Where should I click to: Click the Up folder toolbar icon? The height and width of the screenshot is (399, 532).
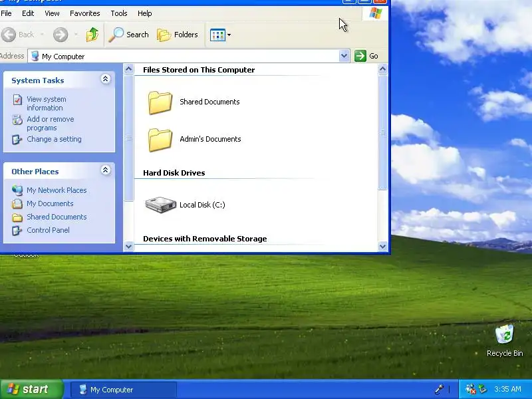point(92,35)
